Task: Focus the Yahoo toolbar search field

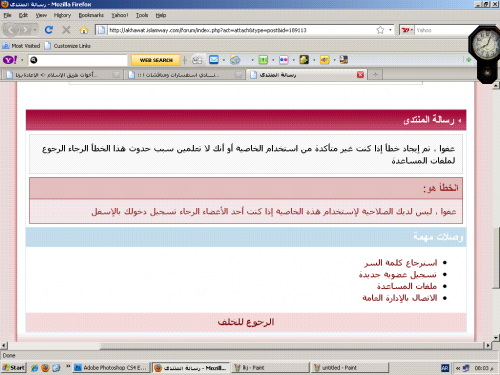Action: click(x=78, y=60)
